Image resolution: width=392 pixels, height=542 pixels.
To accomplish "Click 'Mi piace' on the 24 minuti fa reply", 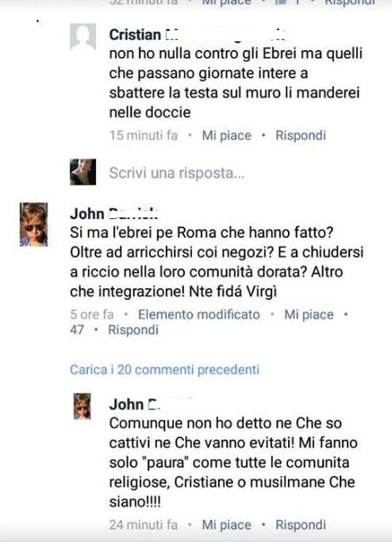I will [226, 525].
